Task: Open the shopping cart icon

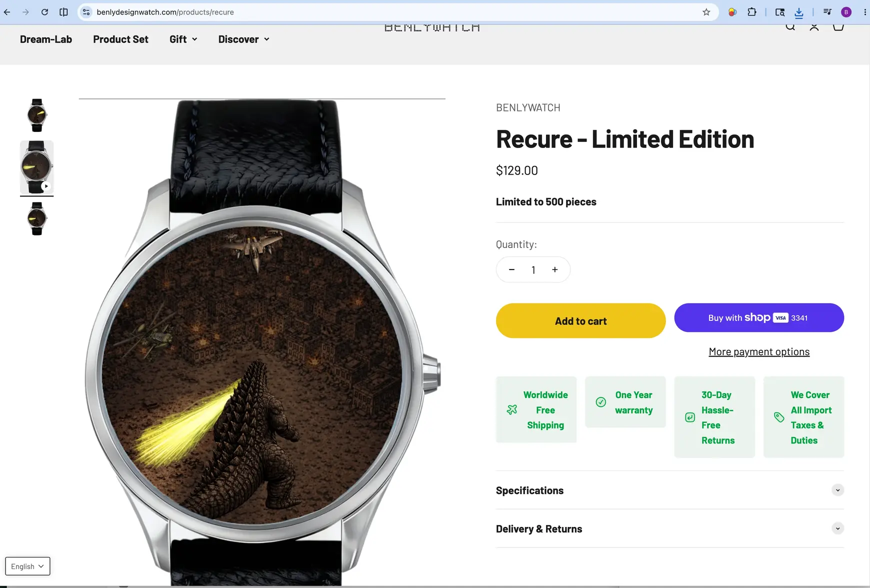Action: point(838,27)
